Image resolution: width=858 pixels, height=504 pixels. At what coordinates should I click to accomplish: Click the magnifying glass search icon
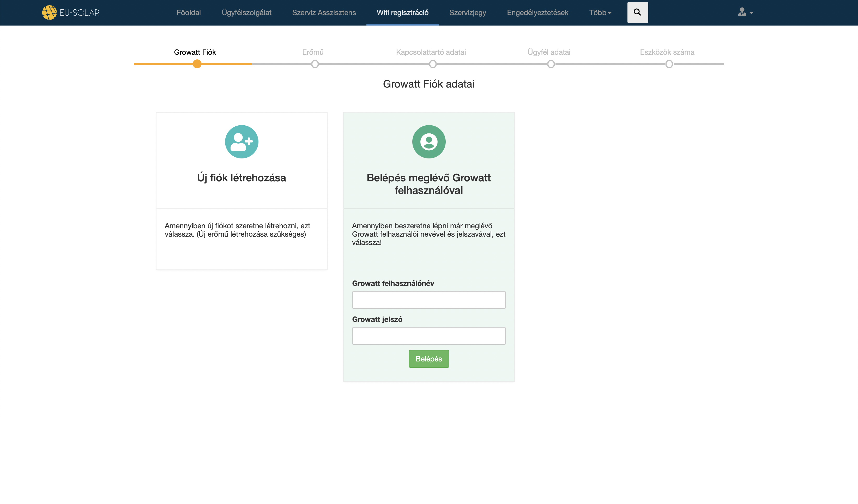pos(637,13)
